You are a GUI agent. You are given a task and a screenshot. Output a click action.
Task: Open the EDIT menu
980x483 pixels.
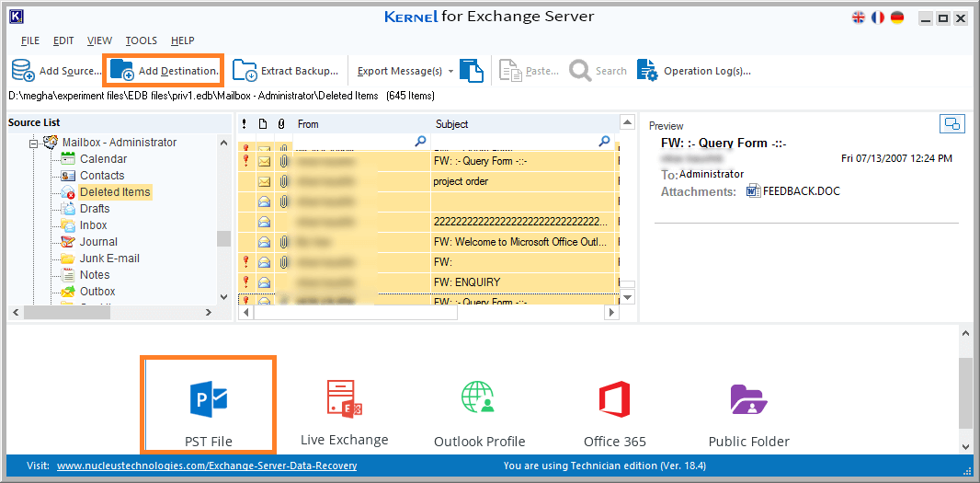(63, 40)
